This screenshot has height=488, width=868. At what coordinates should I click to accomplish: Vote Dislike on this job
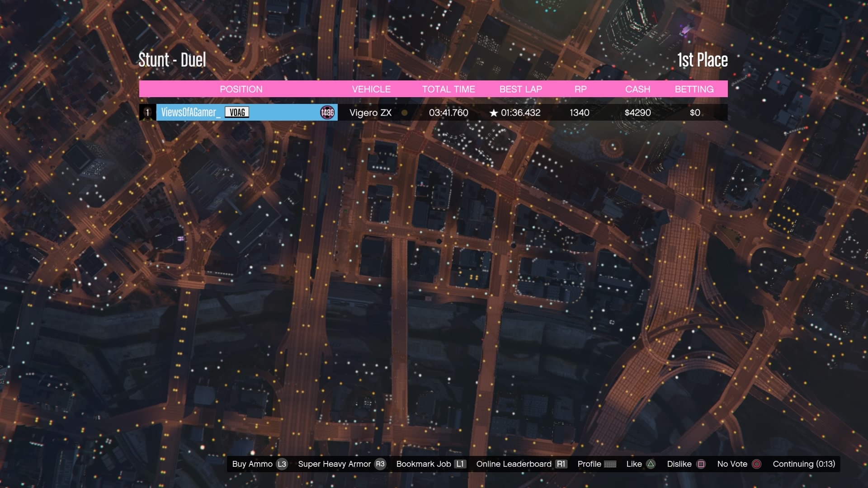[x=679, y=464]
